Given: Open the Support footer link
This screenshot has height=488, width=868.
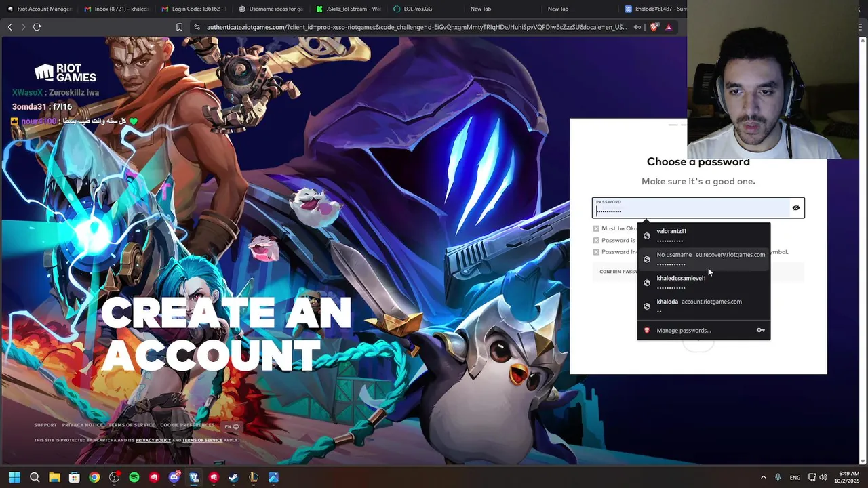Looking at the screenshot, I should [45, 425].
